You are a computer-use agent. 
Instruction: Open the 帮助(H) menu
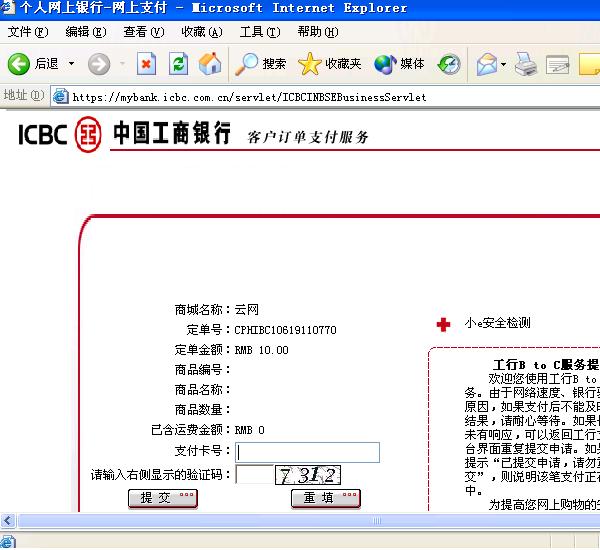click(x=318, y=32)
